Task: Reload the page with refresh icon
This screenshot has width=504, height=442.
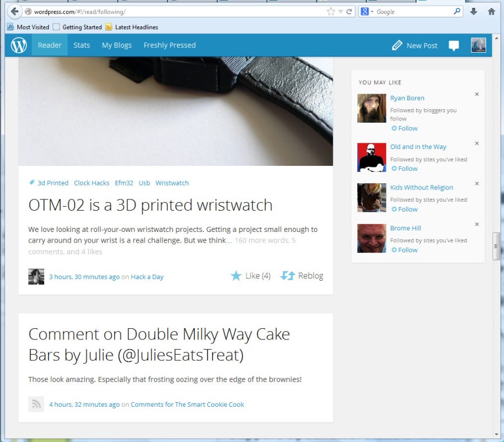Action: [349, 12]
